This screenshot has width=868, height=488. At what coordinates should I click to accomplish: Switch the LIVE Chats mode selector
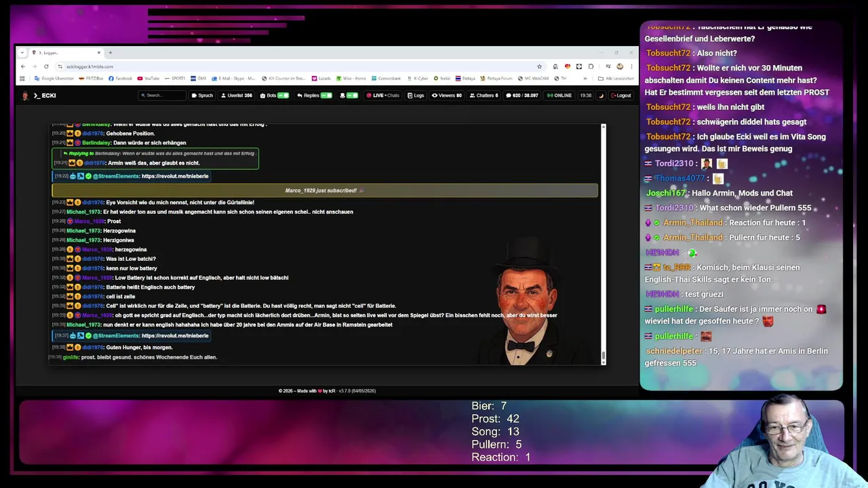click(383, 96)
